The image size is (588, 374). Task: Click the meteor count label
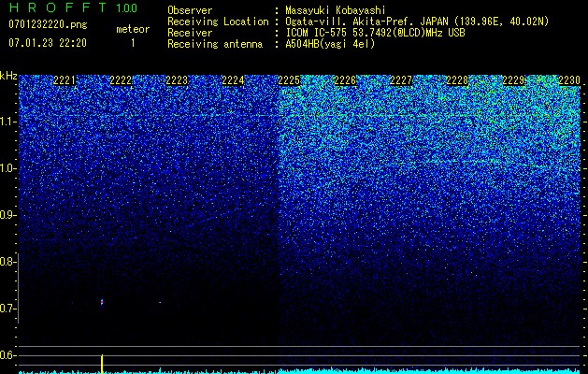click(x=133, y=29)
